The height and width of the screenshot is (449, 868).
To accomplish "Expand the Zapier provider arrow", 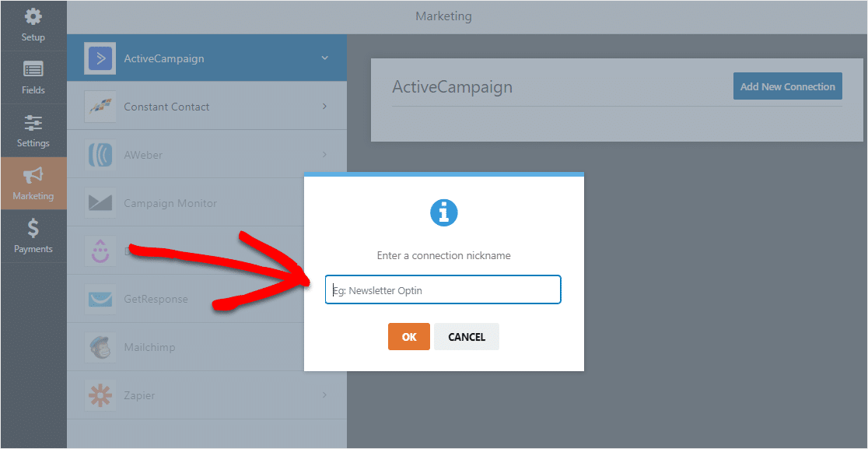I will click(324, 395).
